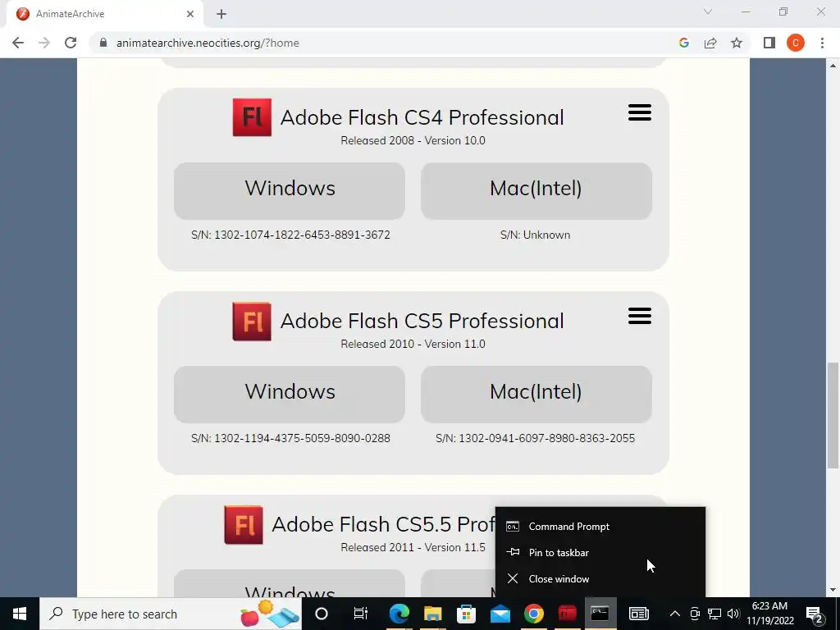Select Command Prompt in the jump list
840x630 pixels.
pyautogui.click(x=600, y=527)
